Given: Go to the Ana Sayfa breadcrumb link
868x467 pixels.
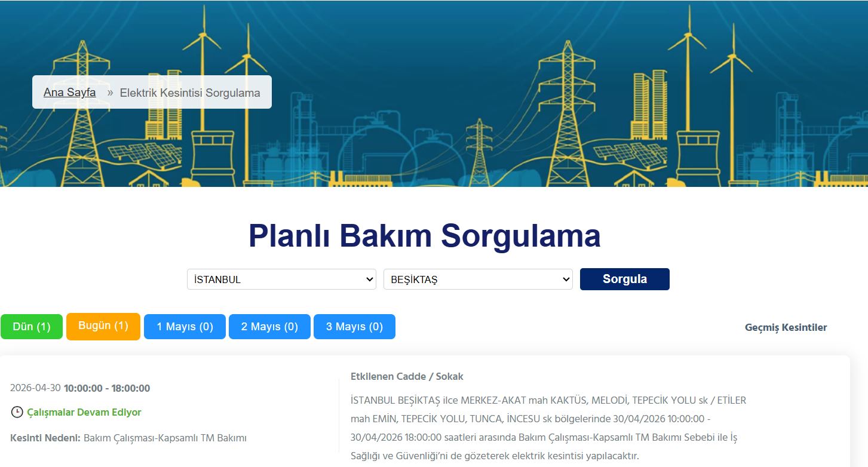Looking at the screenshot, I should (69, 93).
